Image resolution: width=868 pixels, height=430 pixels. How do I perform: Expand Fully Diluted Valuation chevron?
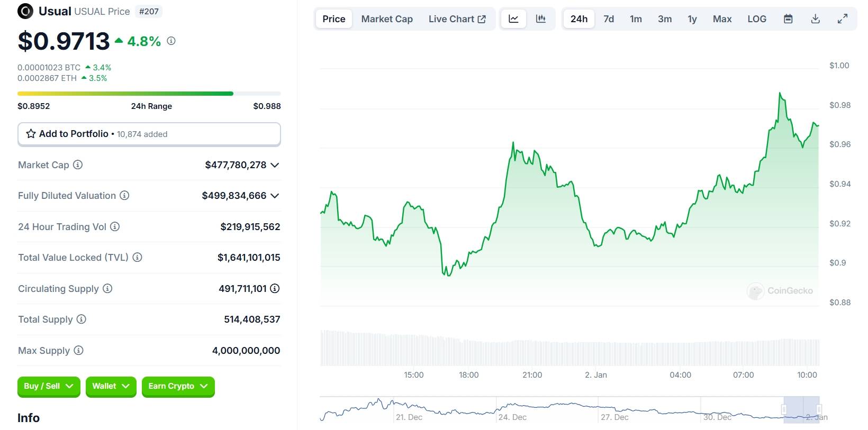275,196
